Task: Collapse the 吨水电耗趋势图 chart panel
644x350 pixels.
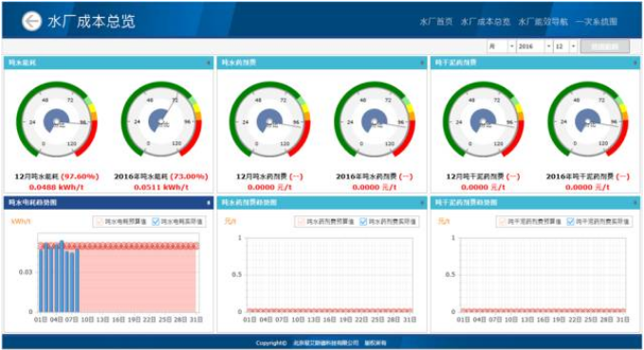Action: 209,203
